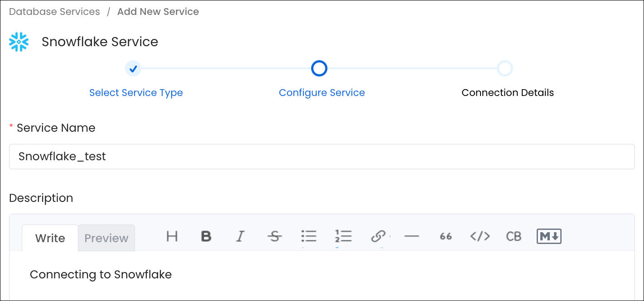
Task: Insert a horizontal rule
Action: coord(412,236)
